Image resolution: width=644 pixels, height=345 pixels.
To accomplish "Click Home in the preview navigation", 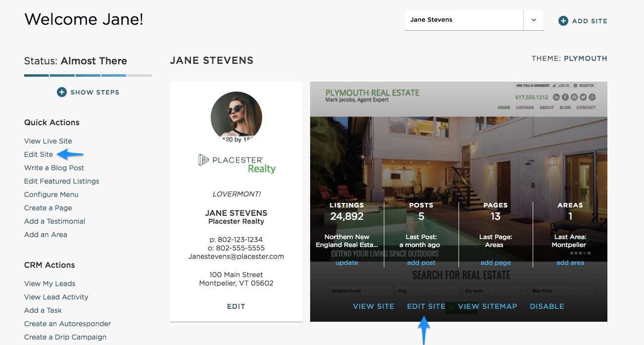I will pyautogui.click(x=504, y=107).
